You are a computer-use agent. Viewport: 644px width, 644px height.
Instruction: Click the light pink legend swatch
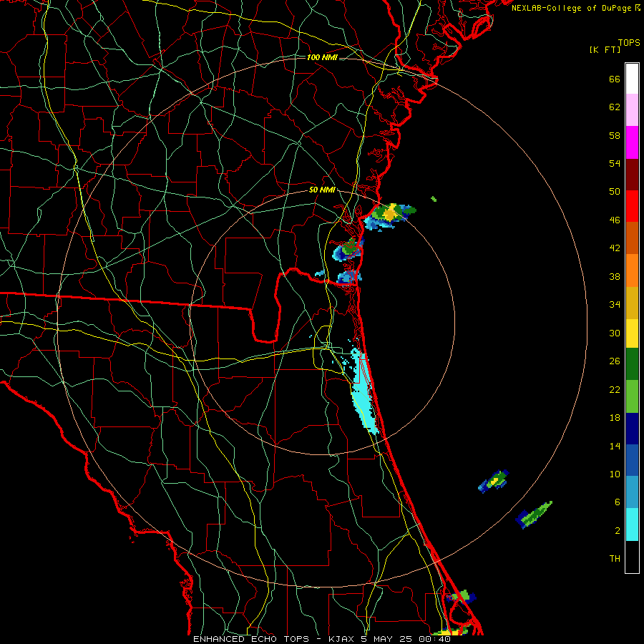pyautogui.click(x=632, y=109)
